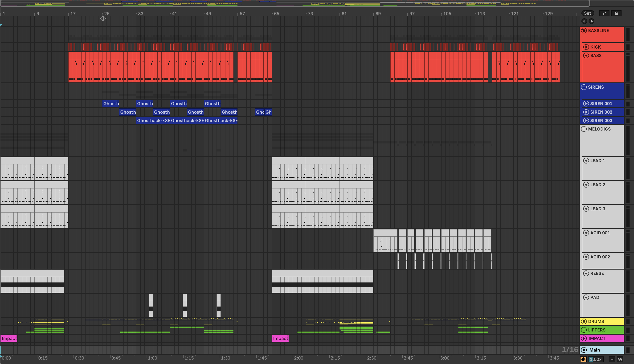634x364 pixels.
Task: Jump to previous locator arrow
Action: [x=584, y=21]
